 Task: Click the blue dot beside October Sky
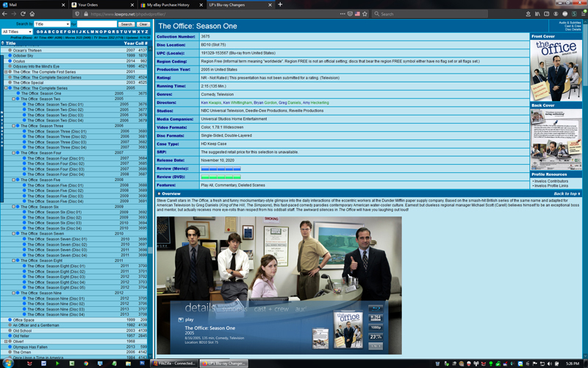click(10, 56)
